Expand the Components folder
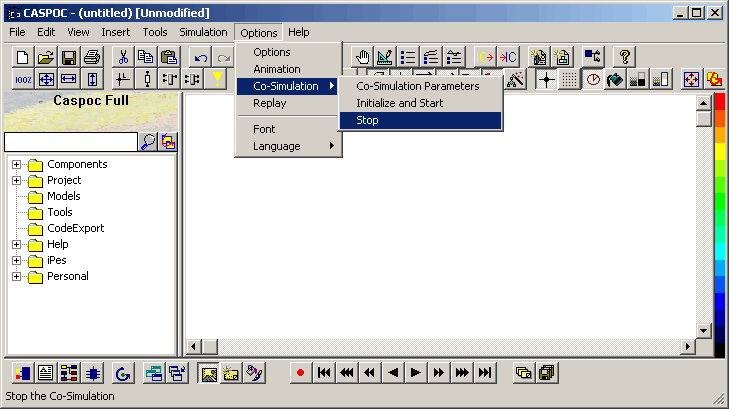The height and width of the screenshot is (409, 729). [x=16, y=165]
